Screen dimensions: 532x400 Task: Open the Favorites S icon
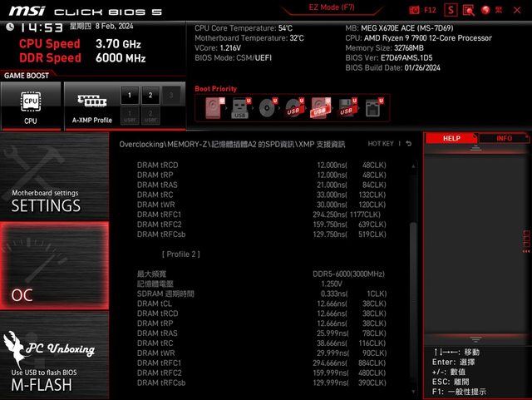pos(451,10)
